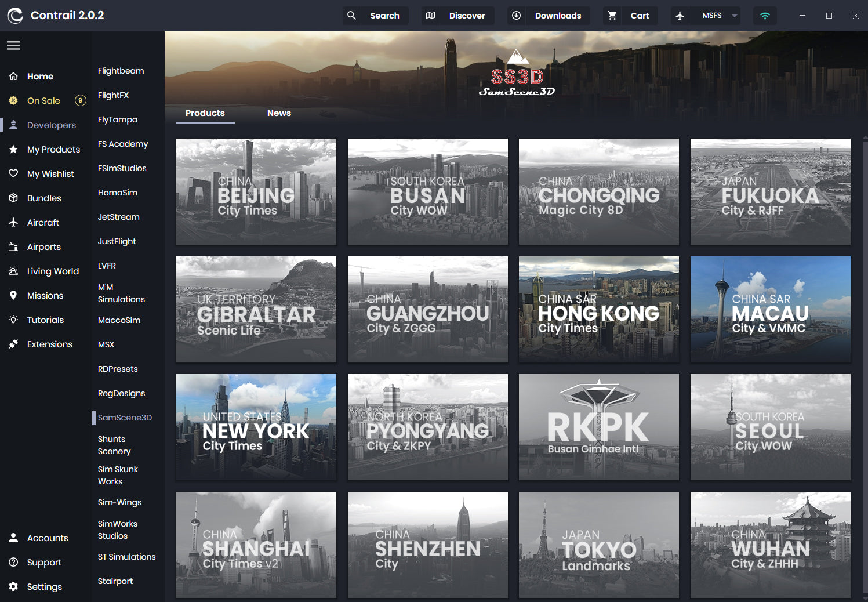Click the airplane simulator icon
This screenshot has width=868, height=602.
click(680, 16)
